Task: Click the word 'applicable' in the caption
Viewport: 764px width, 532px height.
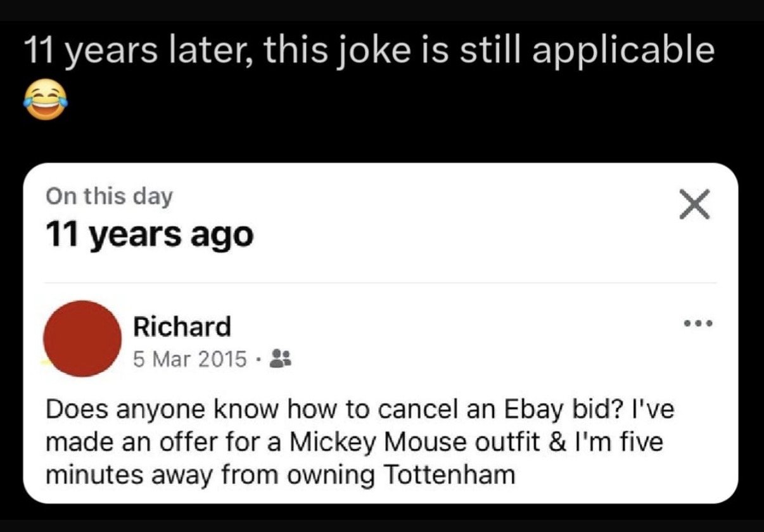Action: tap(623, 51)
